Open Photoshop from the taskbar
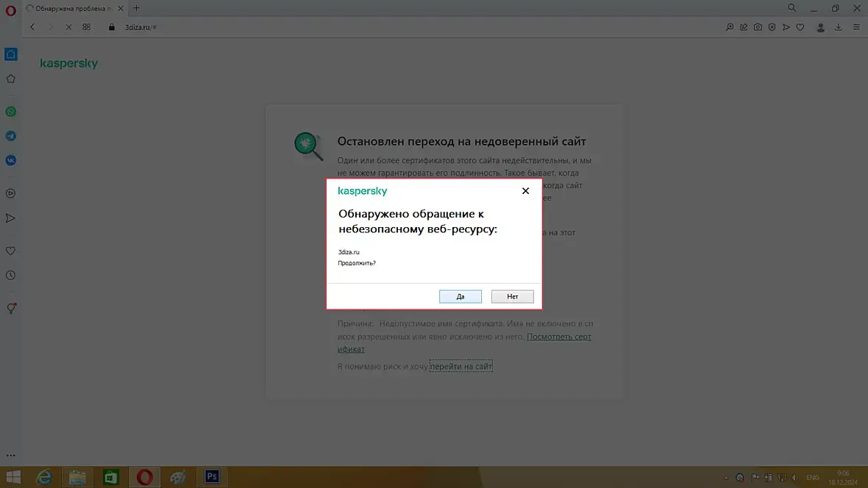 211,476
